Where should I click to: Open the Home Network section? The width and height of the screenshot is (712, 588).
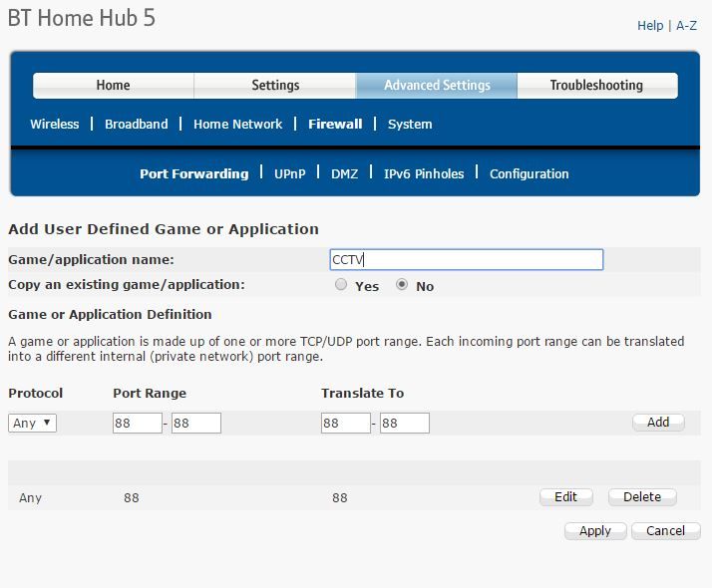click(x=238, y=124)
